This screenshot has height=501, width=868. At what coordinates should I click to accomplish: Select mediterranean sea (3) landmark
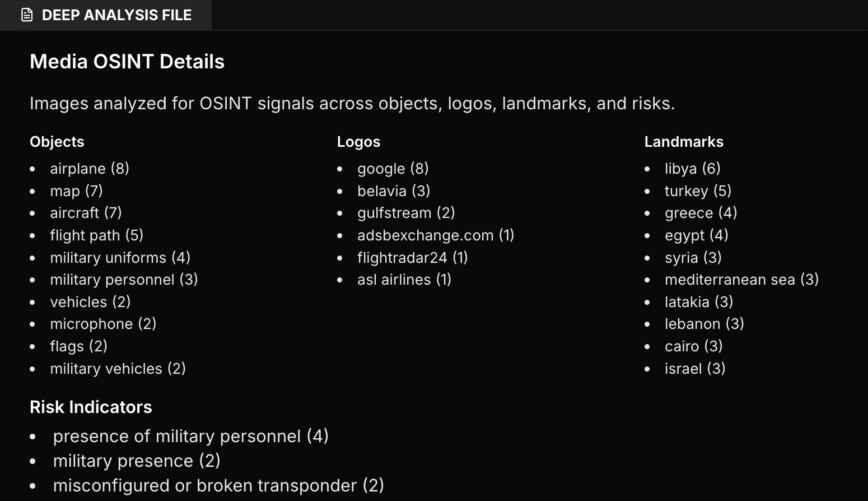coord(742,280)
